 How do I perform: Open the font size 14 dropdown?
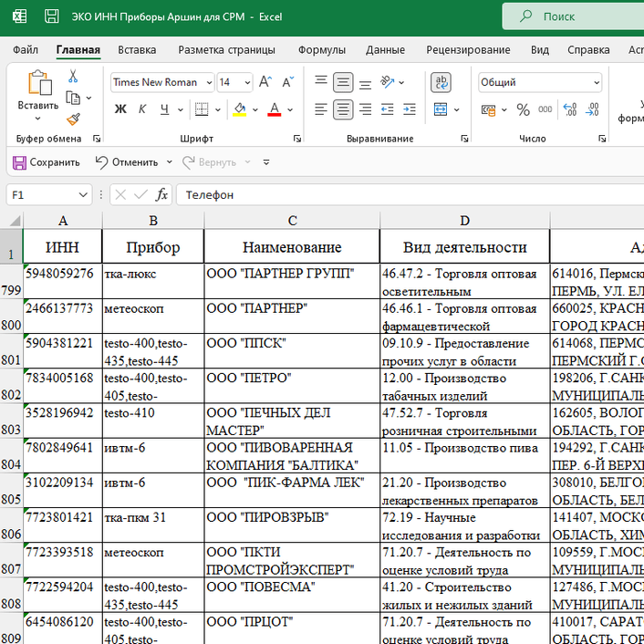click(x=247, y=83)
